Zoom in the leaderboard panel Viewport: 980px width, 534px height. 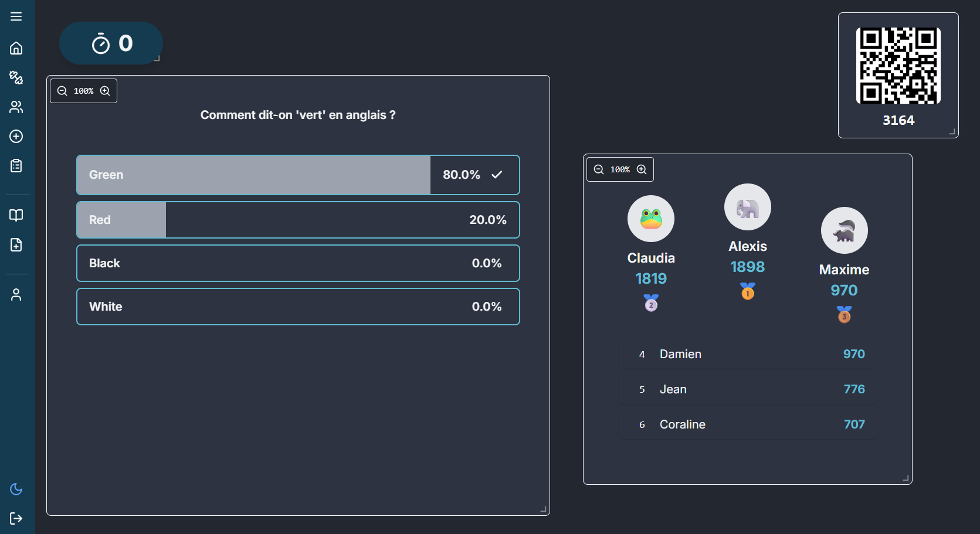642,169
